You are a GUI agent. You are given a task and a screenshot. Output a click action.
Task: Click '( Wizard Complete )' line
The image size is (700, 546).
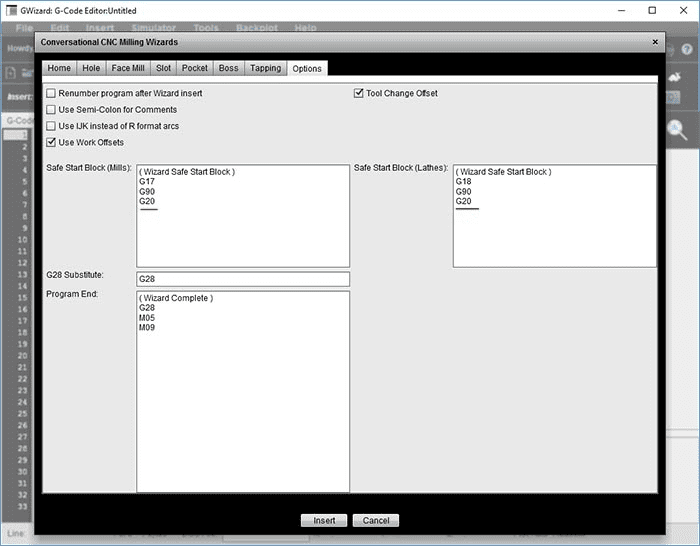pyautogui.click(x=176, y=298)
